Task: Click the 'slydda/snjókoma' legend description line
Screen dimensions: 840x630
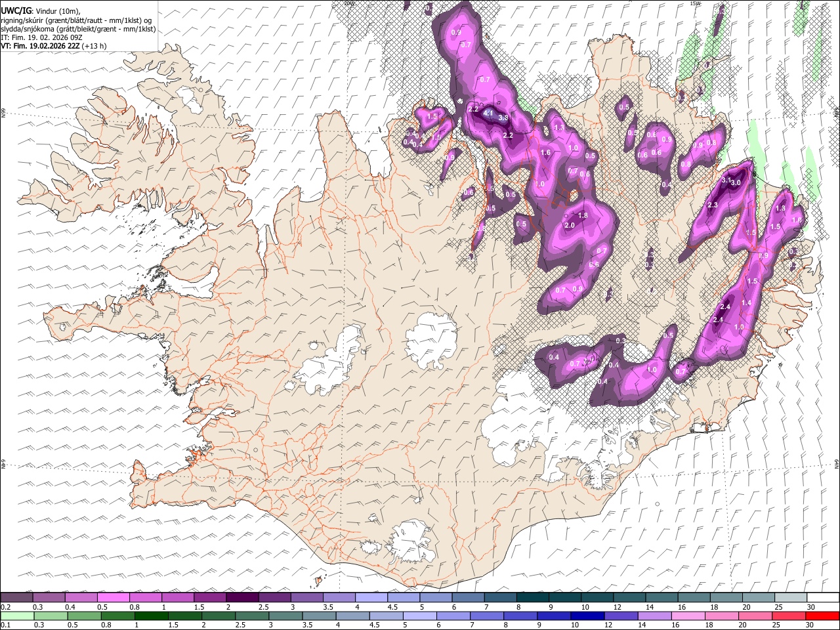Action: pos(78,29)
